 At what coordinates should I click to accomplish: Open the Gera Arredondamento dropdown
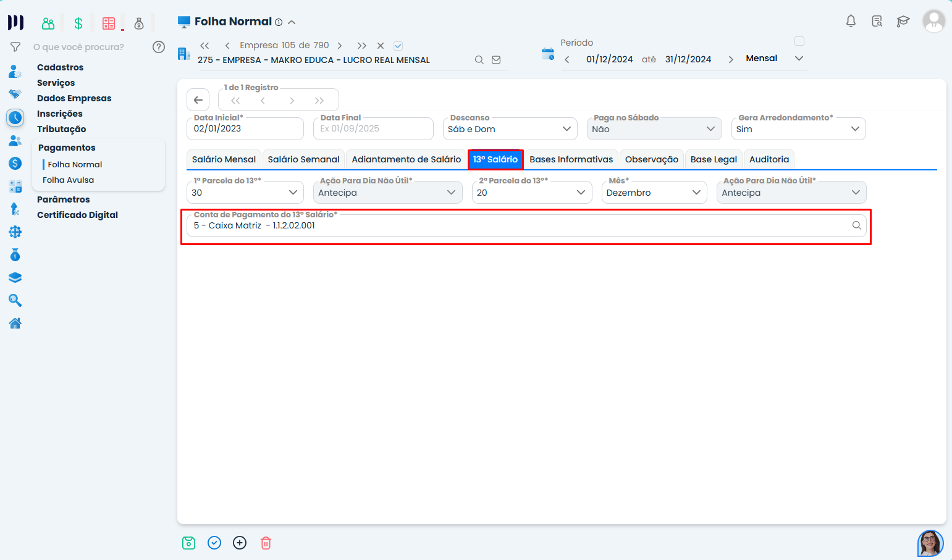tap(798, 129)
